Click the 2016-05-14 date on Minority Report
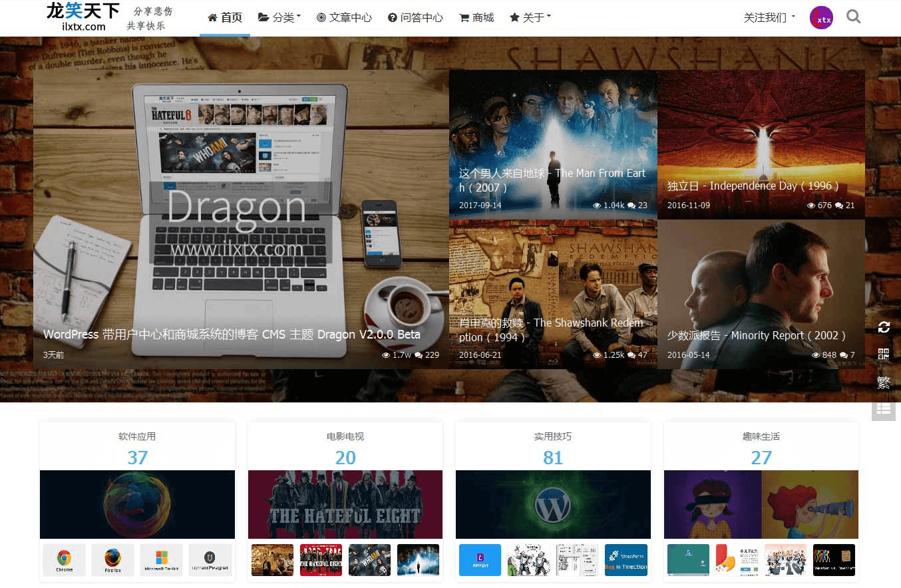901x588 pixels. click(x=689, y=355)
